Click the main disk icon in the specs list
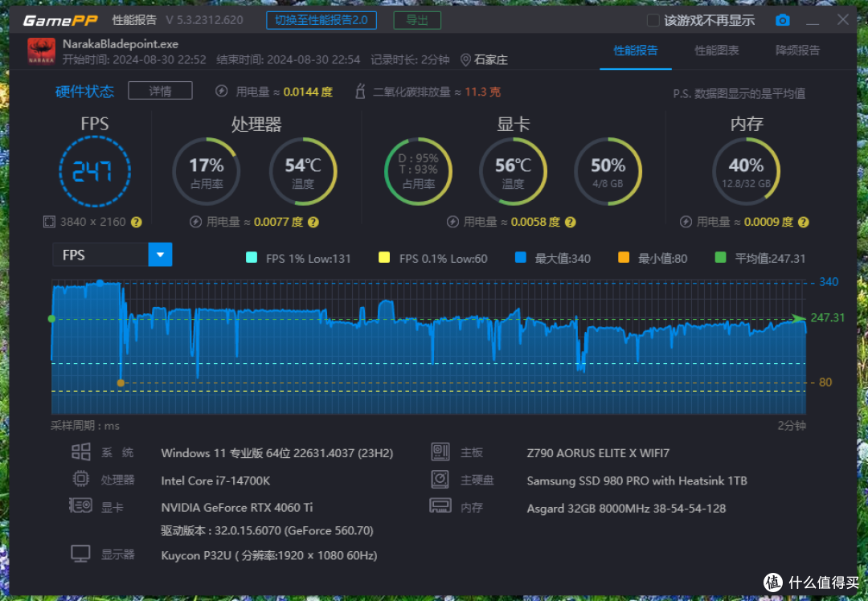This screenshot has width=868, height=601. (x=440, y=479)
